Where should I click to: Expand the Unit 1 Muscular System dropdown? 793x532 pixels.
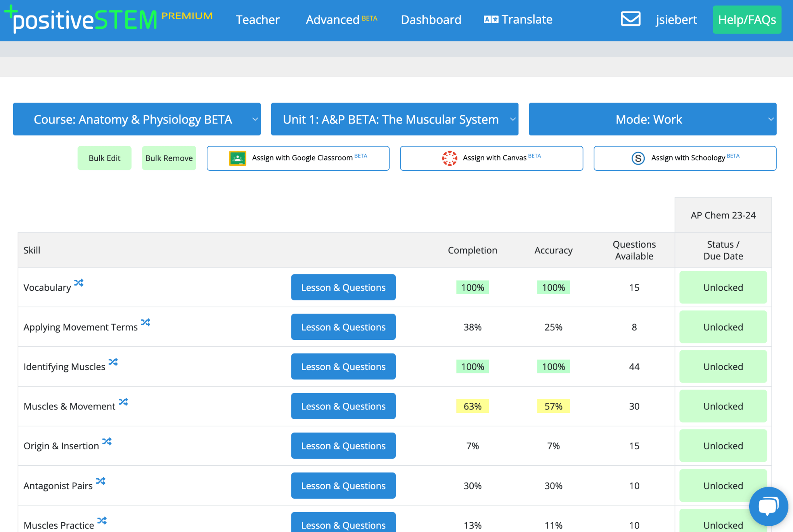click(x=395, y=119)
